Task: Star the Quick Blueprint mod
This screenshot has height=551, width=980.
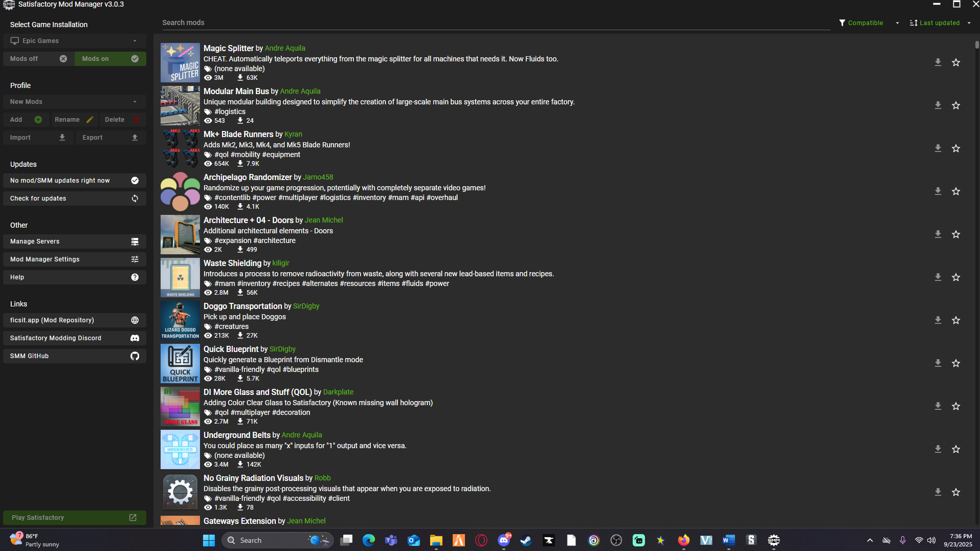Action: [956, 363]
